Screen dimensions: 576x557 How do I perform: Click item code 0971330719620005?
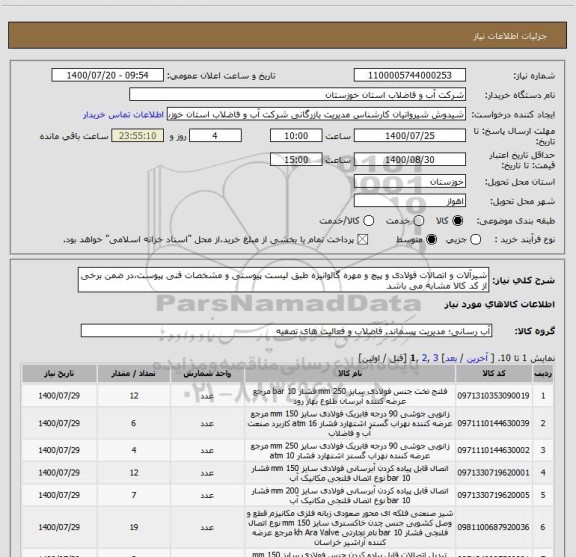493,495
